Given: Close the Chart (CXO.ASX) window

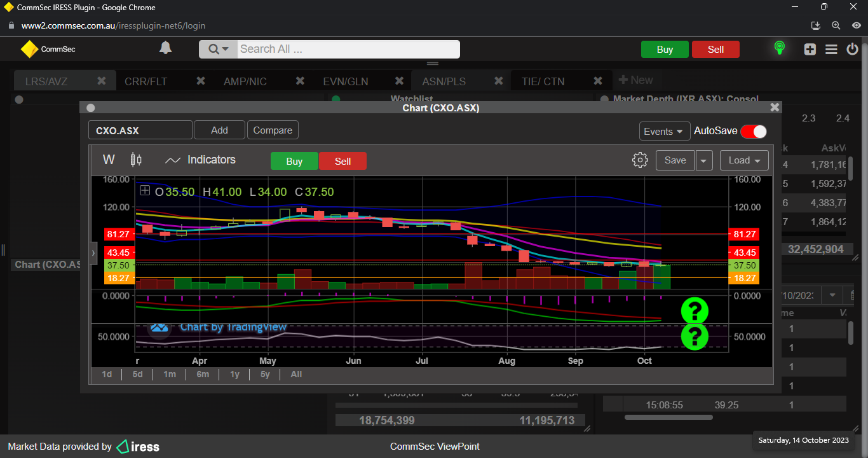Looking at the screenshot, I should click(775, 108).
